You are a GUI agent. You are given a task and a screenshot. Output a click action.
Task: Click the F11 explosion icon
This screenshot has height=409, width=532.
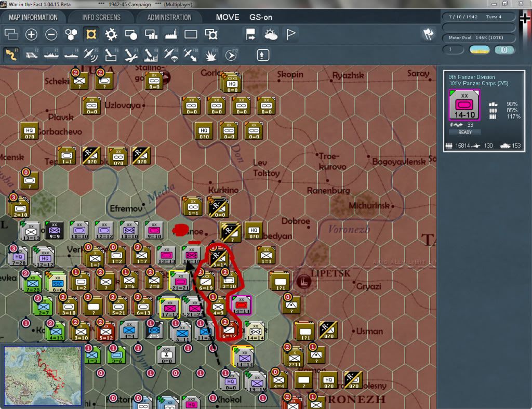point(211,55)
